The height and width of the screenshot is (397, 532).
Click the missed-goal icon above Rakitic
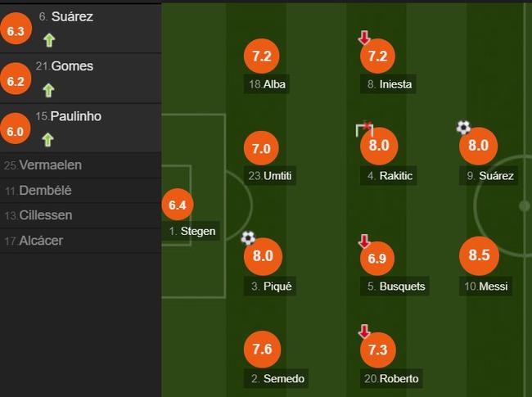tap(365, 129)
